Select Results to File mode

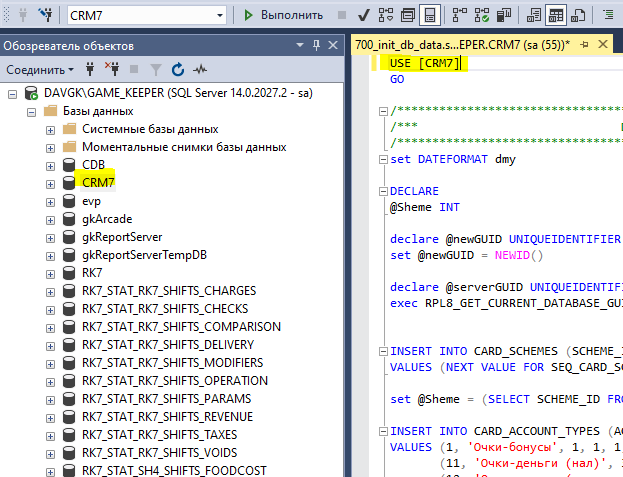coord(578,15)
